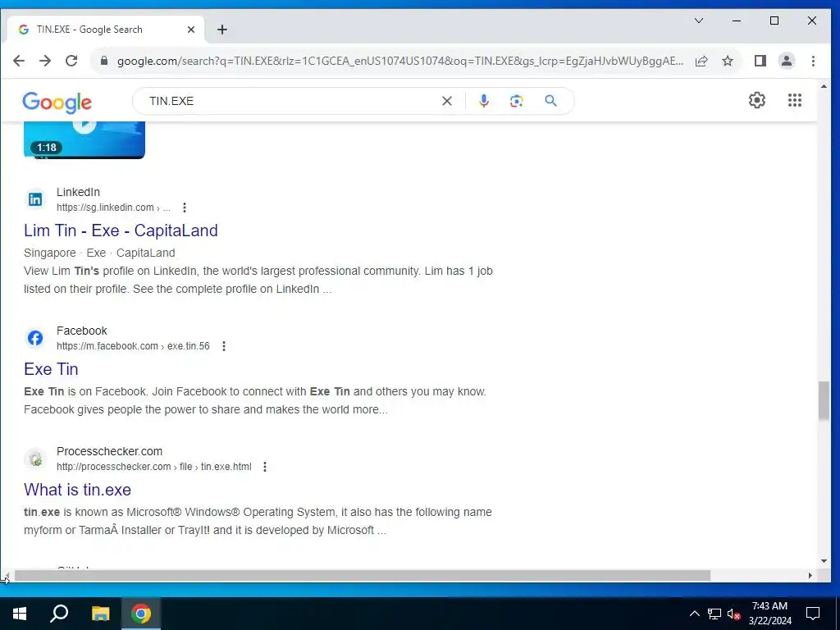Click the horizontal scrollbar thumb
Viewport: 840px width, 630px height.
(362, 575)
